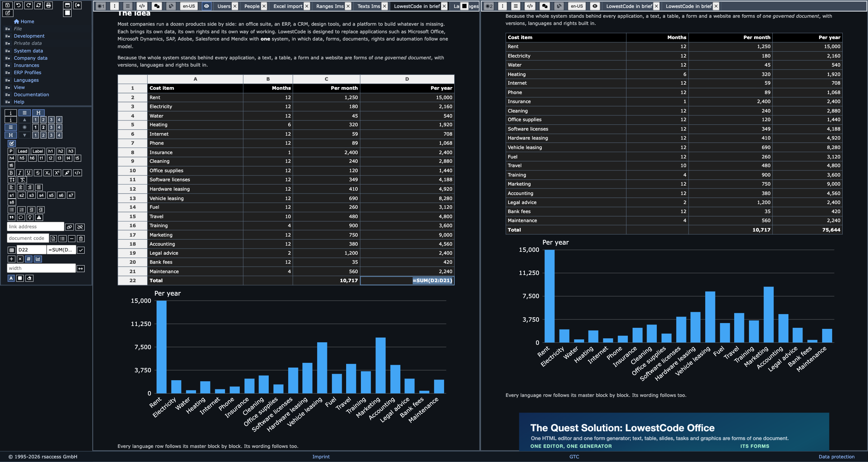
Task: Switch to the Ranges lms tab
Action: pos(329,6)
